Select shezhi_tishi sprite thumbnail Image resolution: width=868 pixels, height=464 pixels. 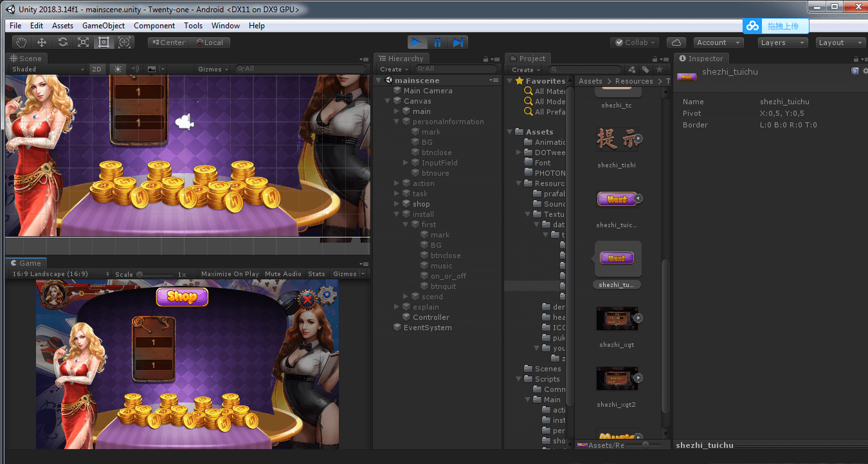617,140
